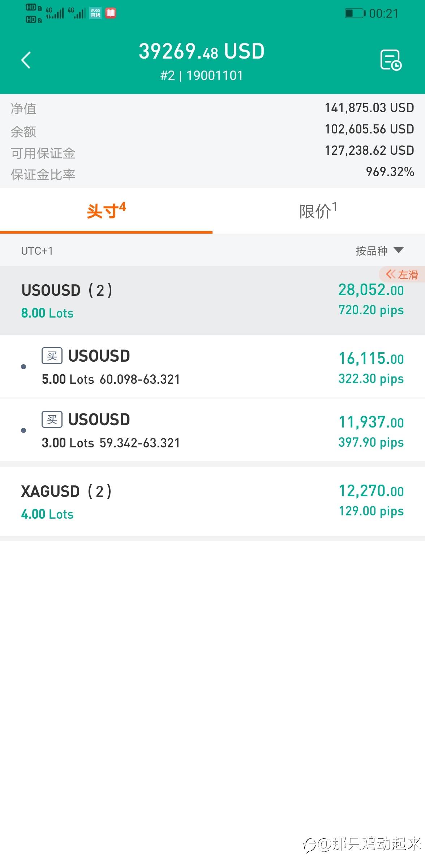This screenshot has height=868, width=425.
Task: Switch to the 限价 limit orders tab
Action: [318, 211]
